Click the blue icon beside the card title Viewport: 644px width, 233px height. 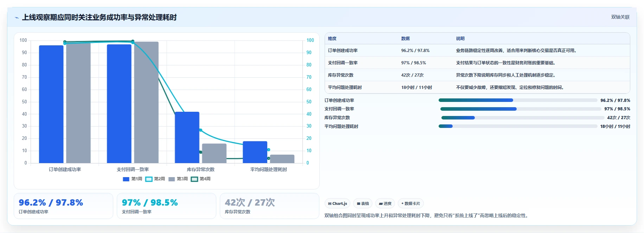pyautogui.click(x=17, y=18)
